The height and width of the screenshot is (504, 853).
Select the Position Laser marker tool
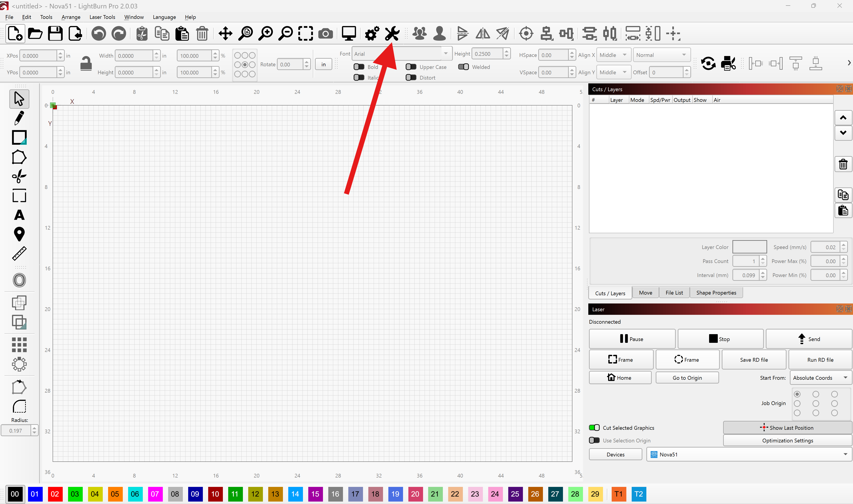coord(19,234)
